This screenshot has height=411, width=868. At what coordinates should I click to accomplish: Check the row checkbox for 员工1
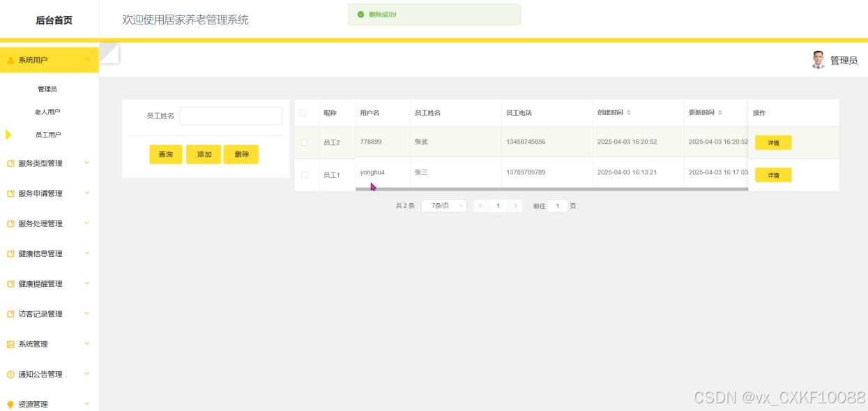pos(304,174)
